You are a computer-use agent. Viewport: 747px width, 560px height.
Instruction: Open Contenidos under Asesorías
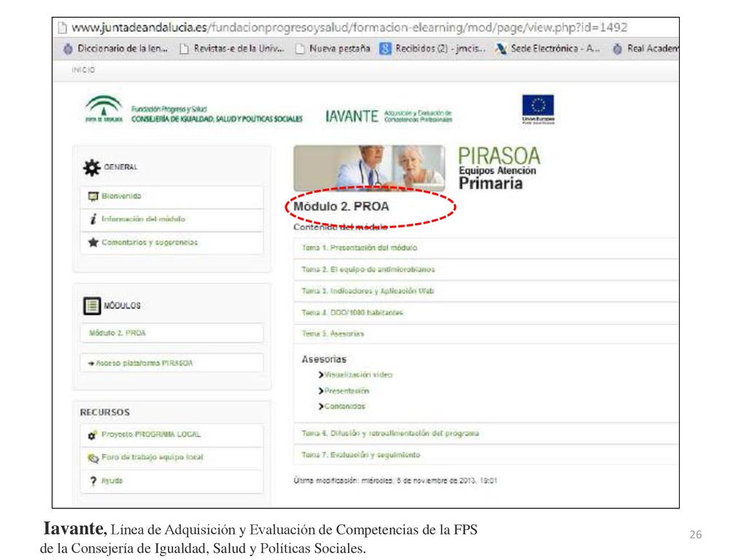(x=345, y=407)
